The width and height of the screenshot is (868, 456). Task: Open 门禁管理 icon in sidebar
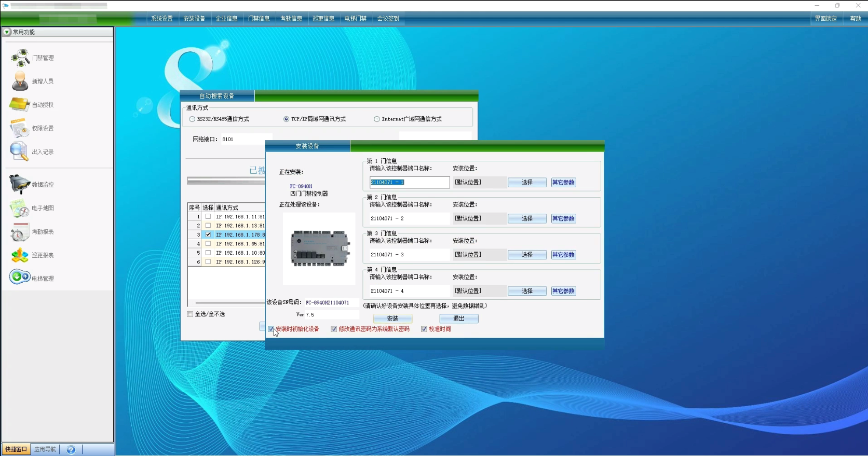20,58
